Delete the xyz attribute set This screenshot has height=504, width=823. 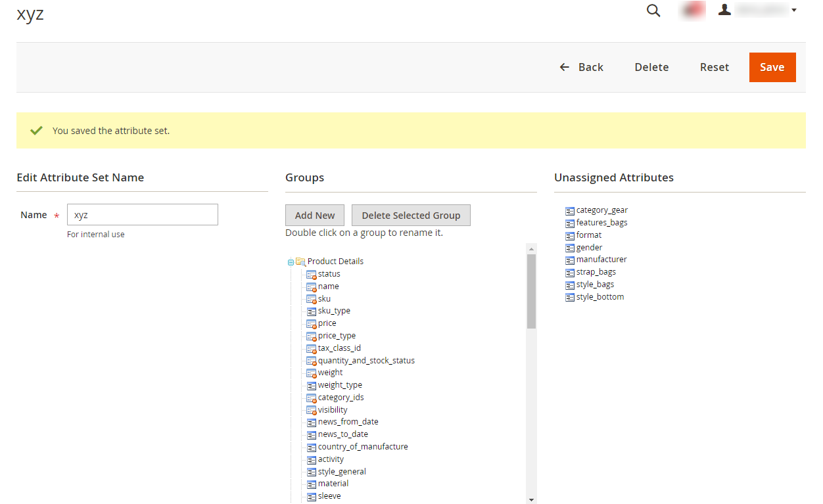[x=651, y=67]
